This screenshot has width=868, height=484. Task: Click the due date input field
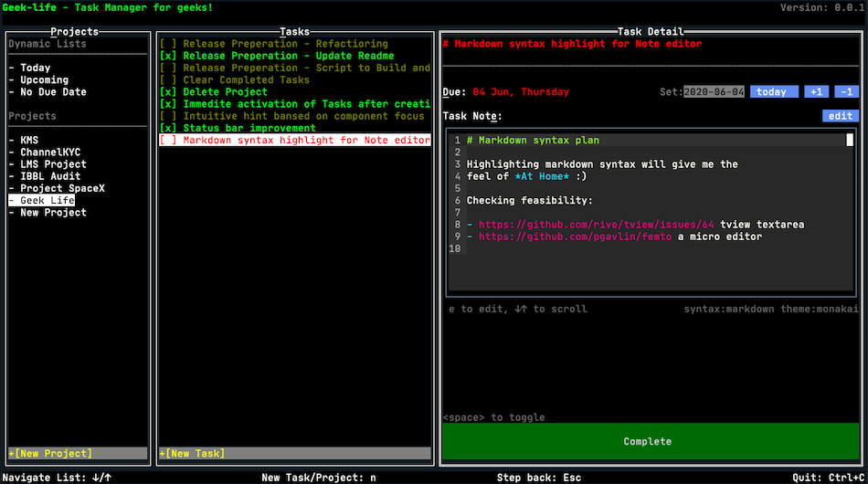[715, 91]
